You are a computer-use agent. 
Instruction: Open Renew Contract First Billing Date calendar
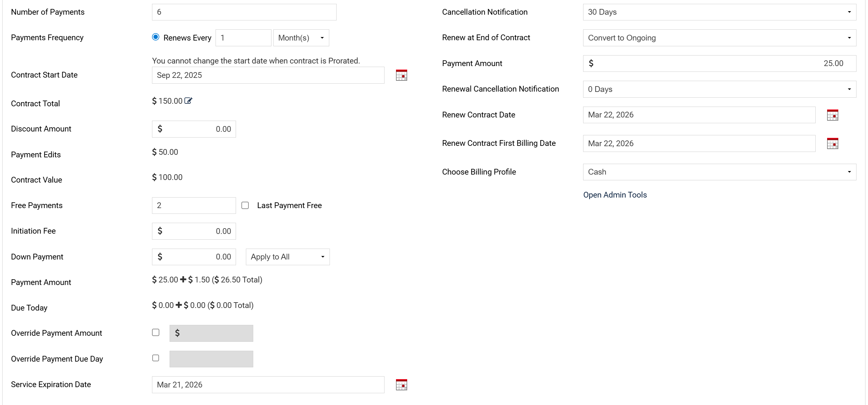tap(832, 144)
